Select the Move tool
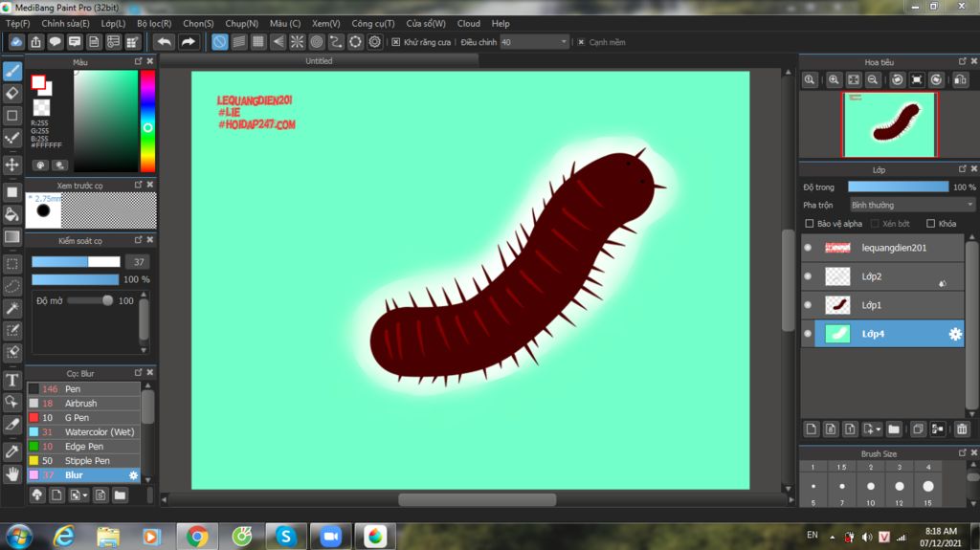Viewport: 980px width, 550px height. point(12,165)
